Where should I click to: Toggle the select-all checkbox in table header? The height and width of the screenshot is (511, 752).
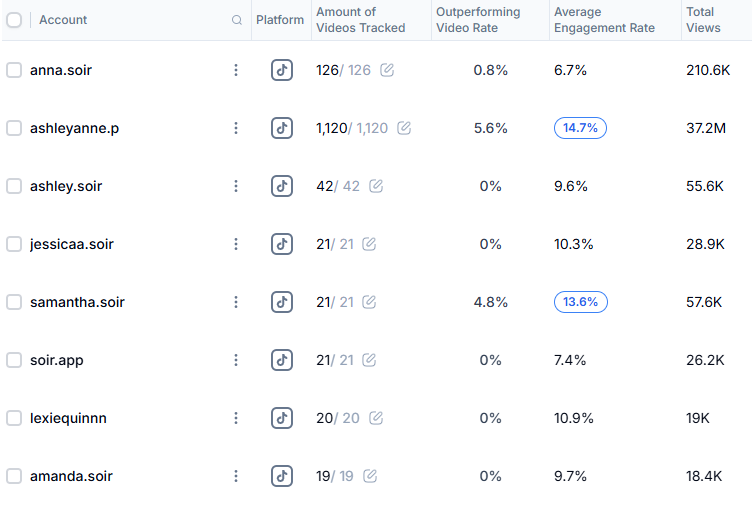[x=13, y=20]
